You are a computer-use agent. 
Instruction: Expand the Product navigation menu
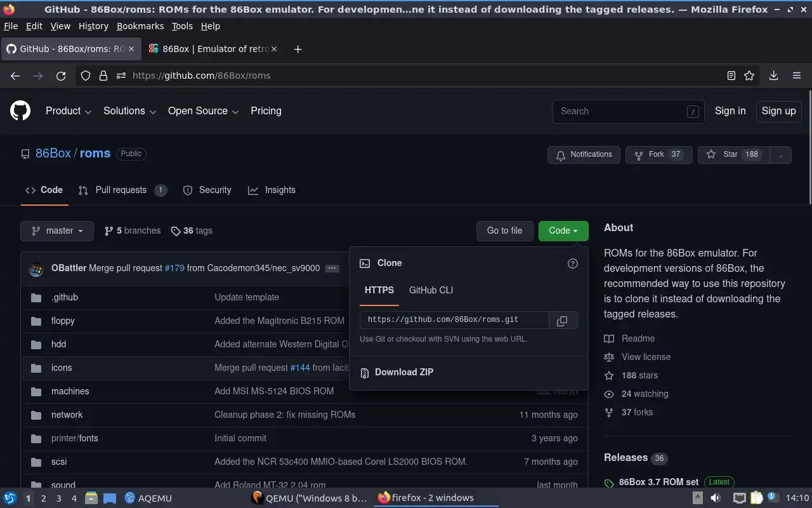pyautogui.click(x=69, y=111)
